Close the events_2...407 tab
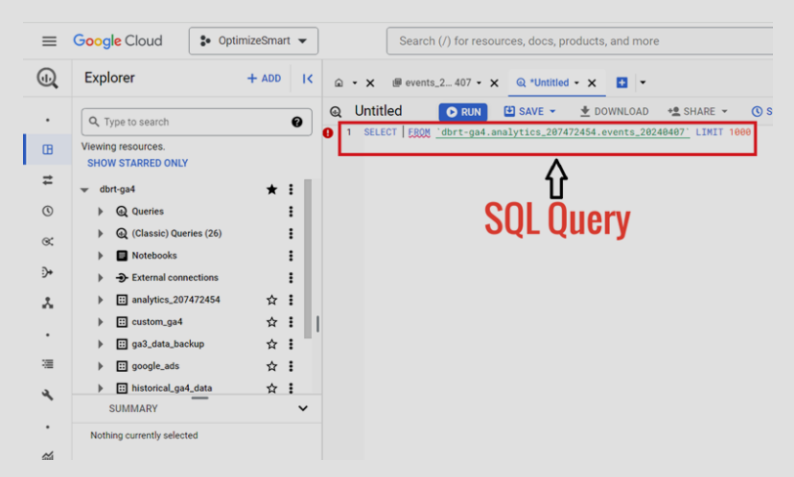The image size is (794, 477). coord(494,83)
